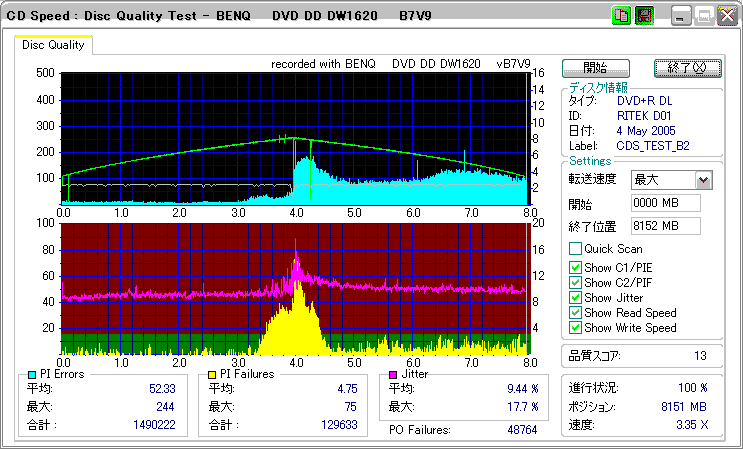Select the Disc Quality tab
This screenshot has height=449, width=743.
[54, 45]
